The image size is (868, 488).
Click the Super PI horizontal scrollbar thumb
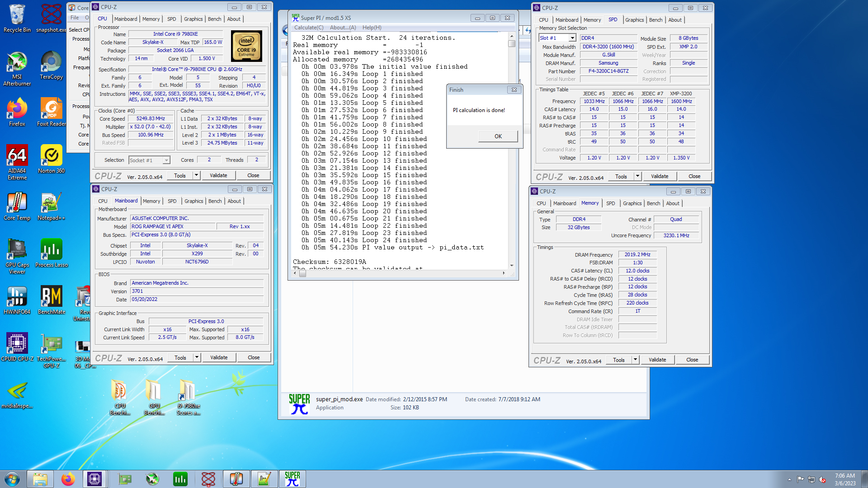302,273
